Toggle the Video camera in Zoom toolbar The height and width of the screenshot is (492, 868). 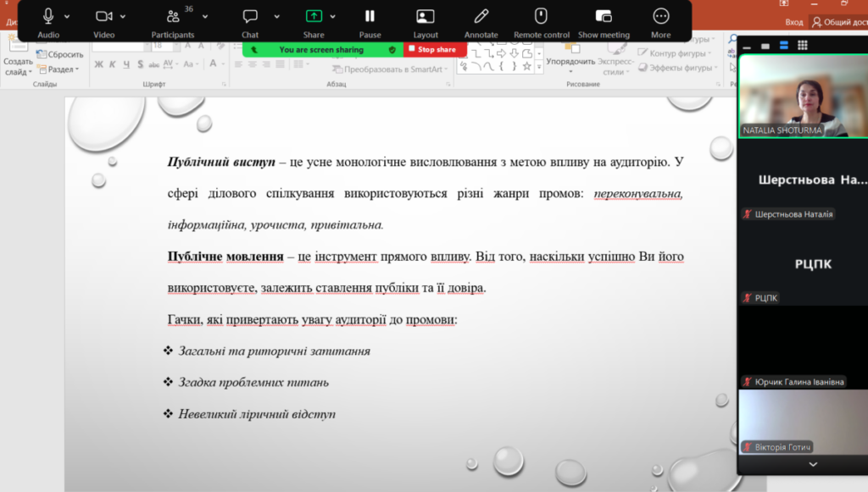[103, 16]
